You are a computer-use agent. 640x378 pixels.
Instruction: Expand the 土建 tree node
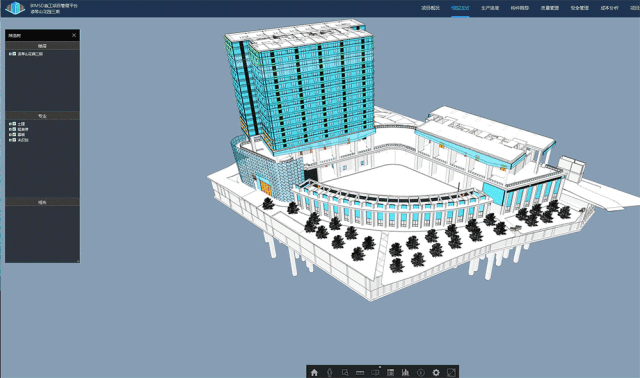click(x=10, y=124)
